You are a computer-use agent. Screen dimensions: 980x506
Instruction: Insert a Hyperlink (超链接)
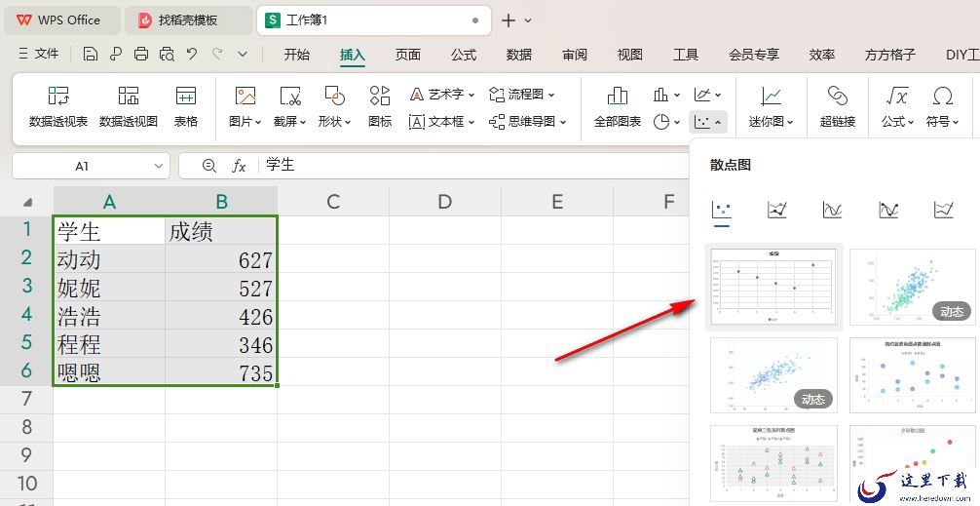coord(838,107)
